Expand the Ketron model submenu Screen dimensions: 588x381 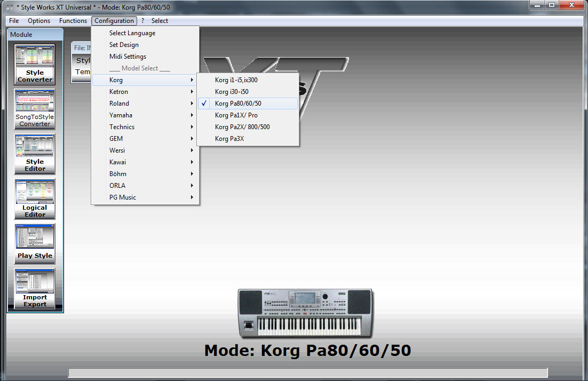tap(145, 91)
